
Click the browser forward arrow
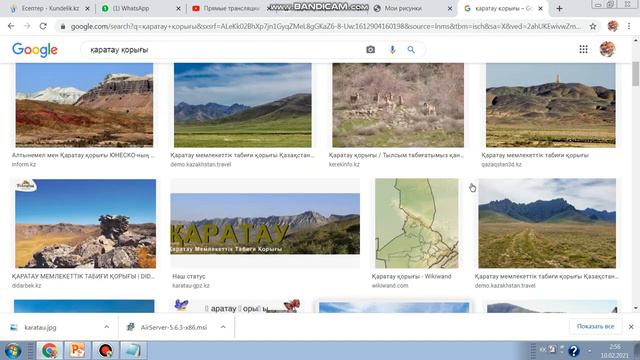(x=27, y=26)
